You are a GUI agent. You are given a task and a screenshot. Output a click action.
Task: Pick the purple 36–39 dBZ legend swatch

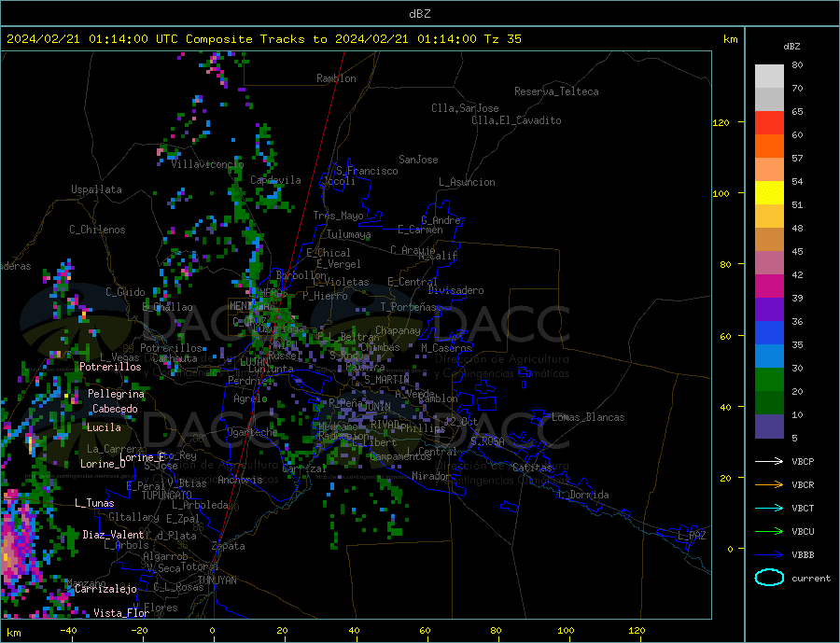[x=769, y=310]
